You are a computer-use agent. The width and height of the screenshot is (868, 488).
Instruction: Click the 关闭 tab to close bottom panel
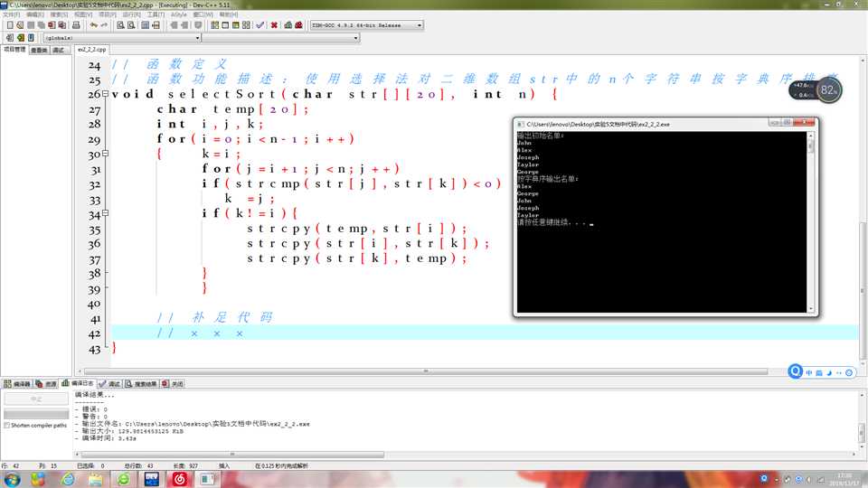(174, 384)
